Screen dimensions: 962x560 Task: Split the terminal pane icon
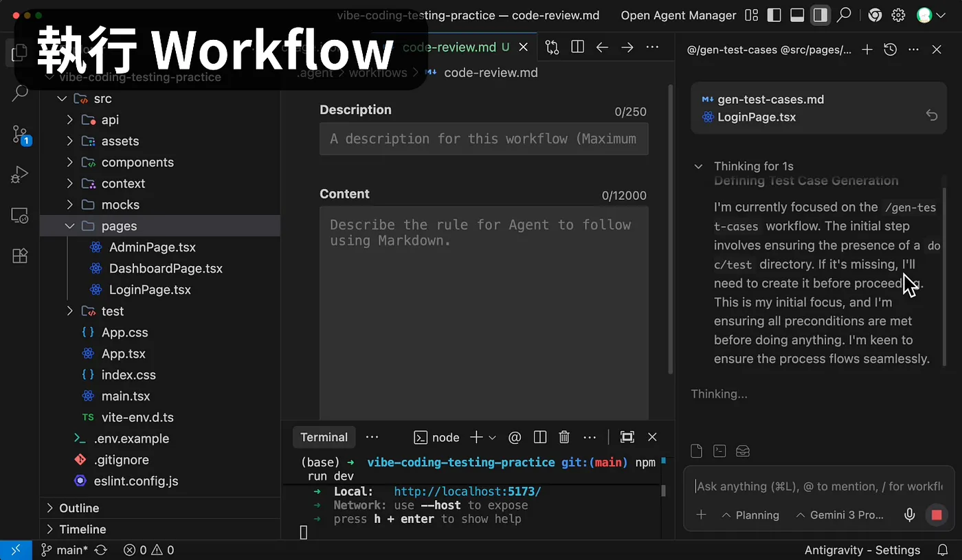coord(540,437)
